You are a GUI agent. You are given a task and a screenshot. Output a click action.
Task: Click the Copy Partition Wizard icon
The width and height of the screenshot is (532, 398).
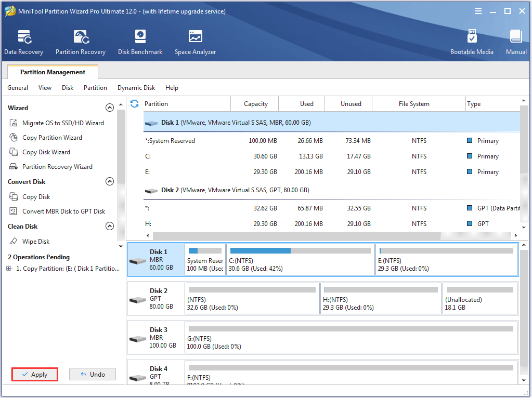(13, 137)
